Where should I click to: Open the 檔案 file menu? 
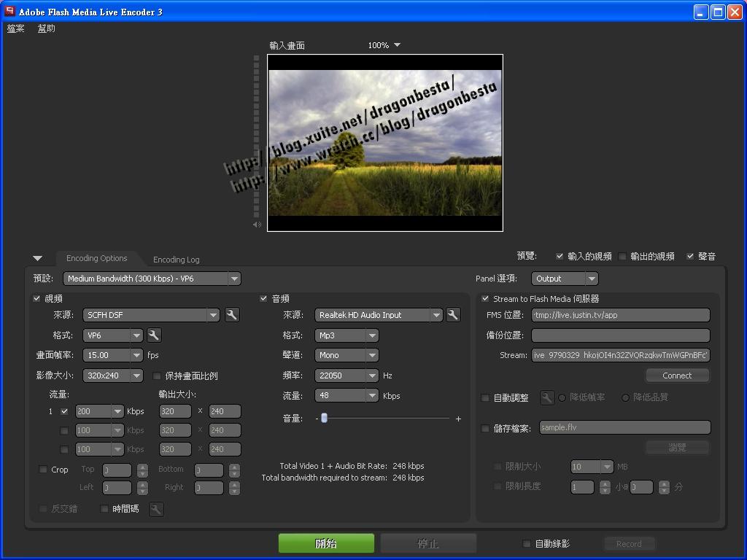pos(16,28)
